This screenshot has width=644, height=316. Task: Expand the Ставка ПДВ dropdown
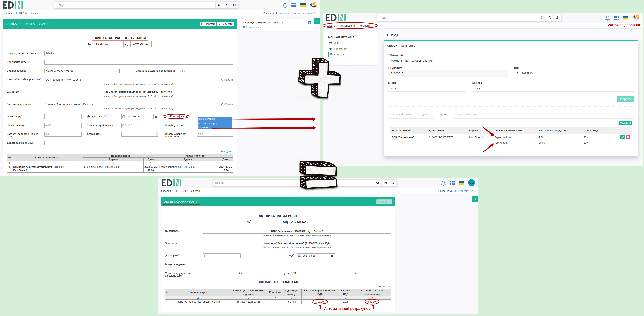click(x=140, y=134)
